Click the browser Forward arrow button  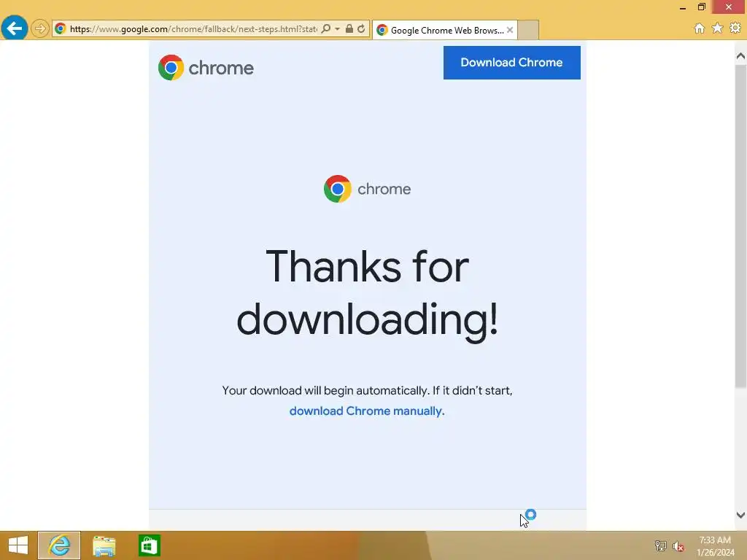point(40,28)
